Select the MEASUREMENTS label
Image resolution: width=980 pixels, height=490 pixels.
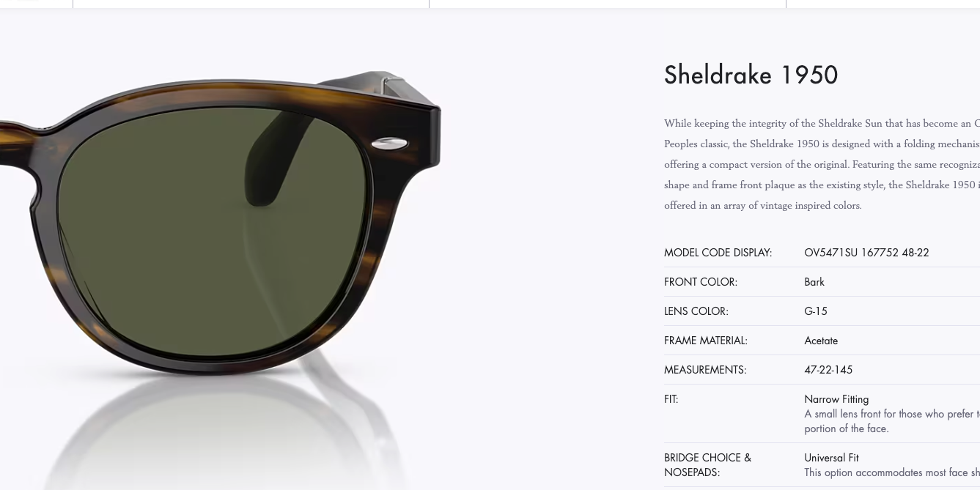[x=705, y=370]
